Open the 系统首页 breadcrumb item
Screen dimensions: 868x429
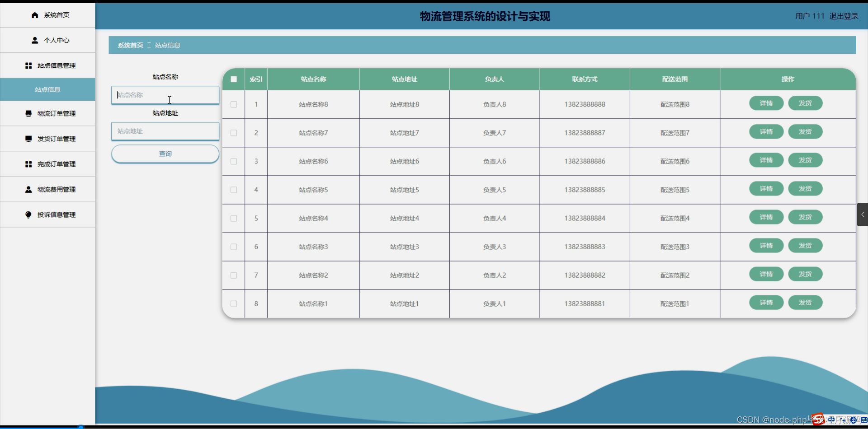pos(130,45)
